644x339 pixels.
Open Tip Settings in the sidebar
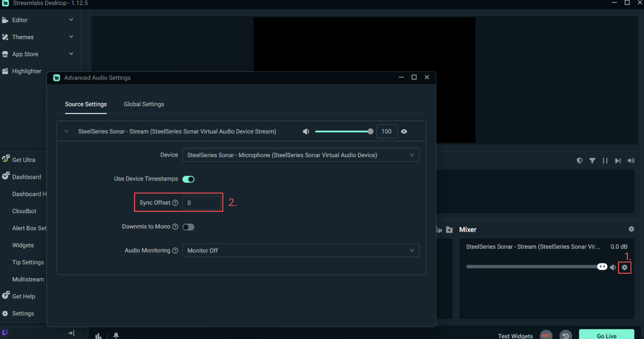coord(28,262)
